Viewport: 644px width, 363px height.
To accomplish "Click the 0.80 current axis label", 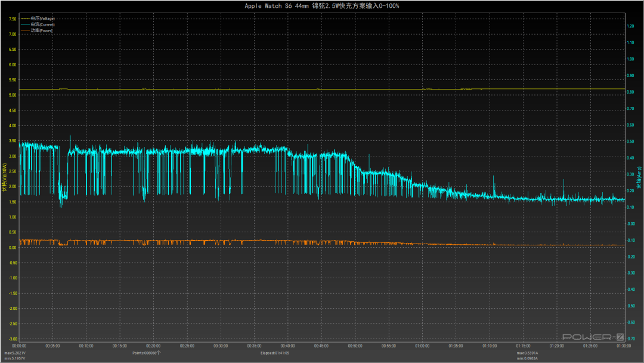I will 630,92.
